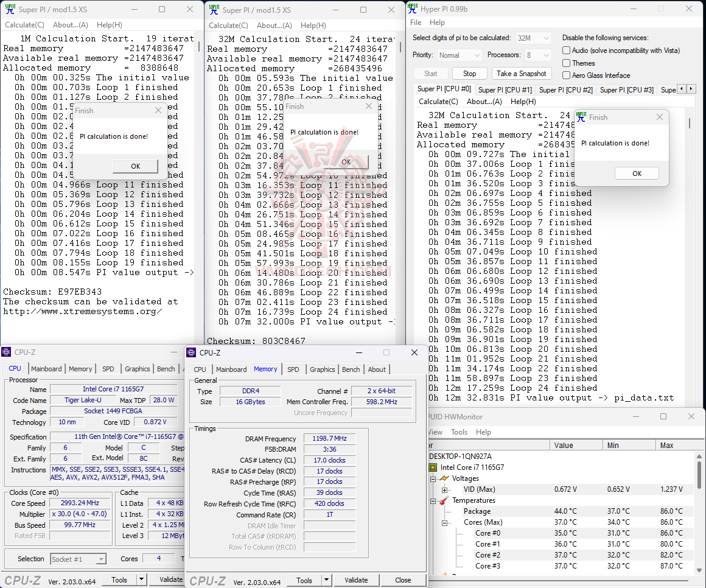Close the Finish dialog over the 32M Super PI window
This screenshot has height=588, width=706.
coord(369,107)
